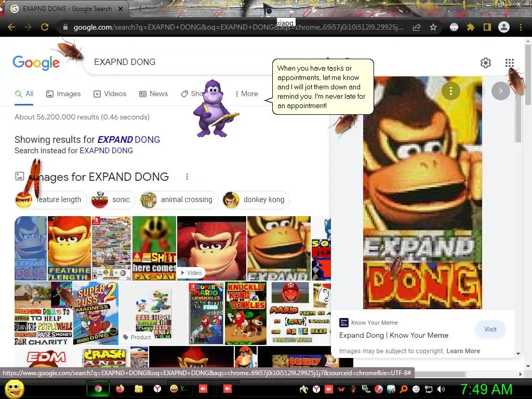Open the Chrome profile avatar
Screen dimensions: 532x399
504,27
